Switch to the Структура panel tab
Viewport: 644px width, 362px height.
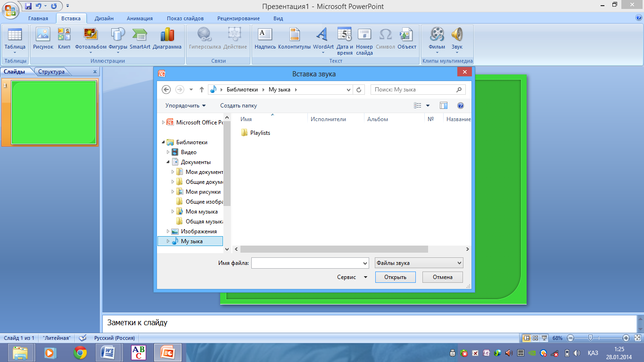51,72
